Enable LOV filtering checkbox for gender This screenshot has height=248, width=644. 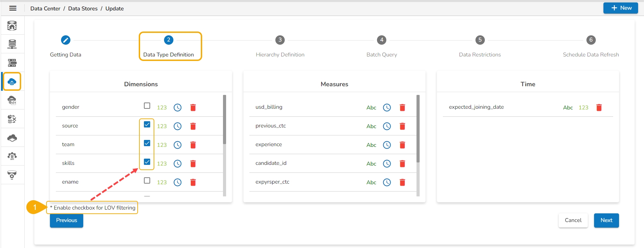pyautogui.click(x=147, y=106)
